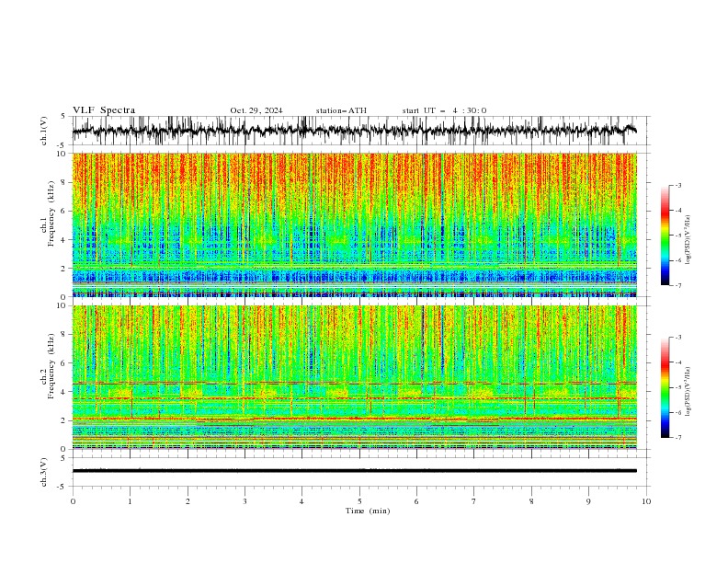Click the time-axis tick label "5"
The width and height of the screenshot is (728, 563).
click(x=359, y=501)
